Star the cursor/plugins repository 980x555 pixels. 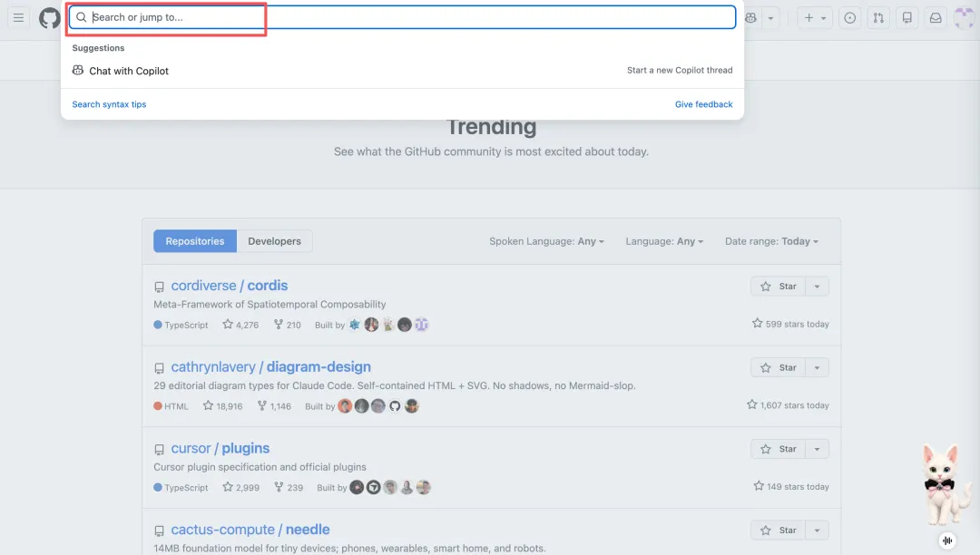click(779, 449)
